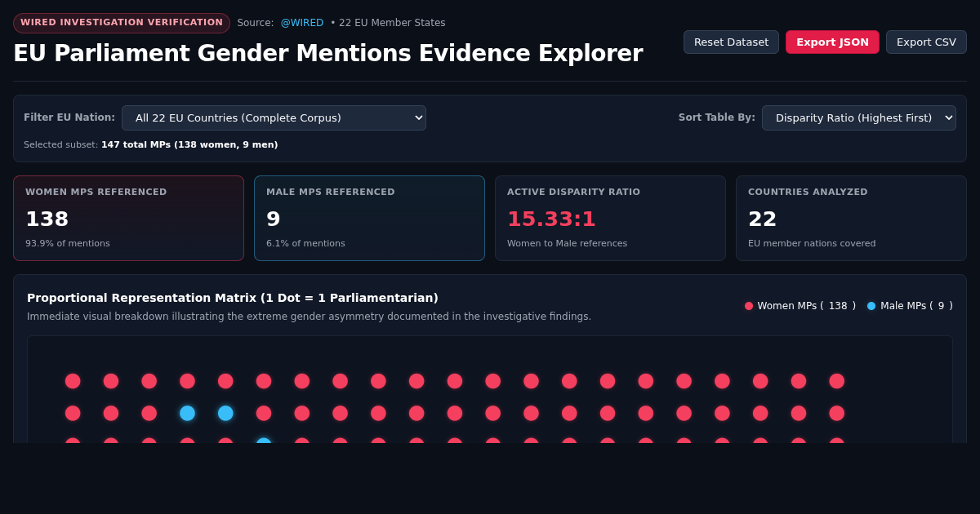The image size is (980, 514).
Task: Click the '93.9% of mentions' text
Action: pos(68,243)
